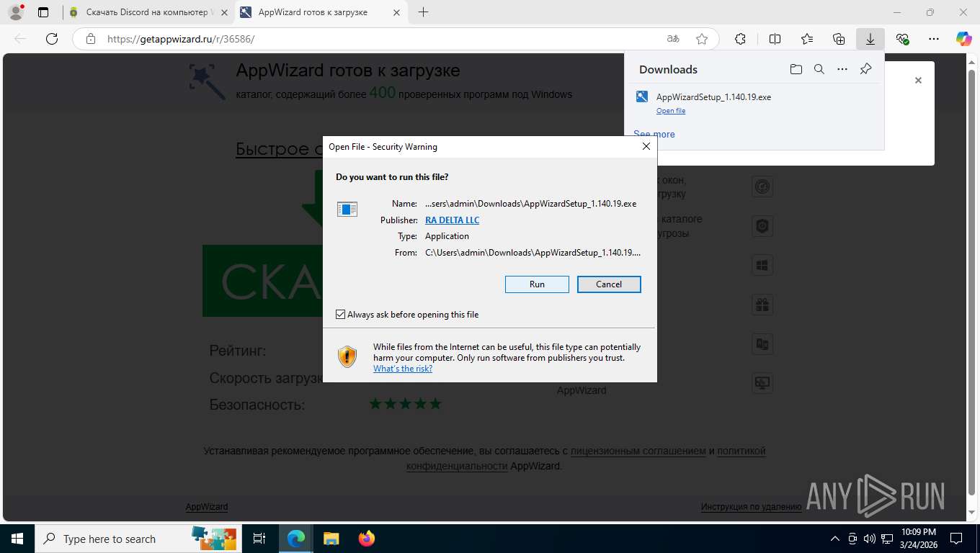
Task: Open the tab actions menu icon
Action: point(43,12)
